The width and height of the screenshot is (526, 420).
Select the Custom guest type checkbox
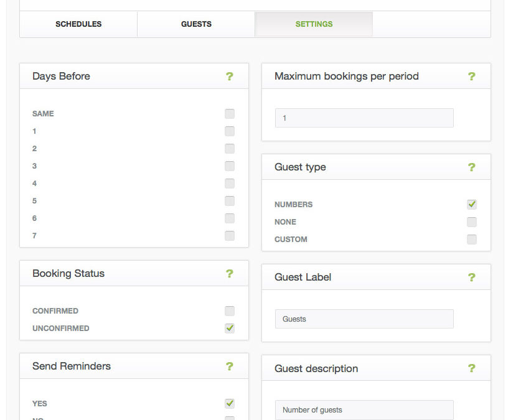[x=472, y=240]
